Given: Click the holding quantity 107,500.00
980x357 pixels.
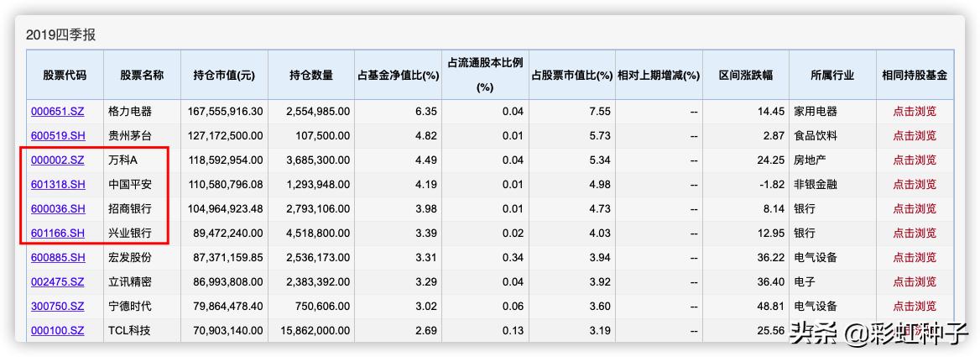Looking at the screenshot, I should (x=321, y=136).
